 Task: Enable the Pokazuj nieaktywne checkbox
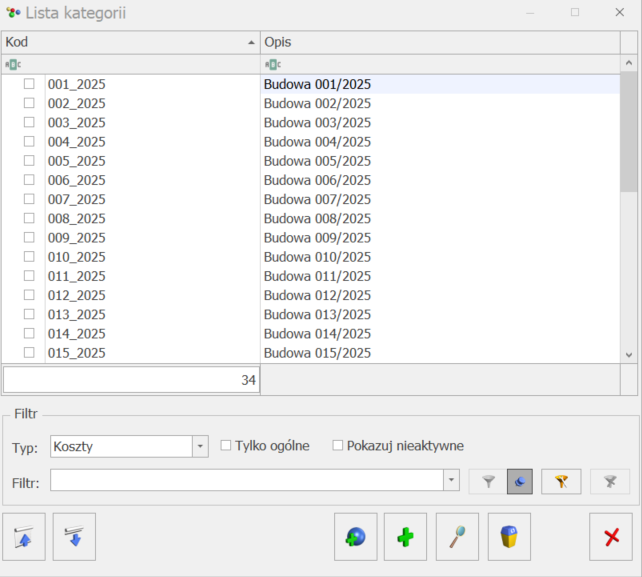click(337, 445)
